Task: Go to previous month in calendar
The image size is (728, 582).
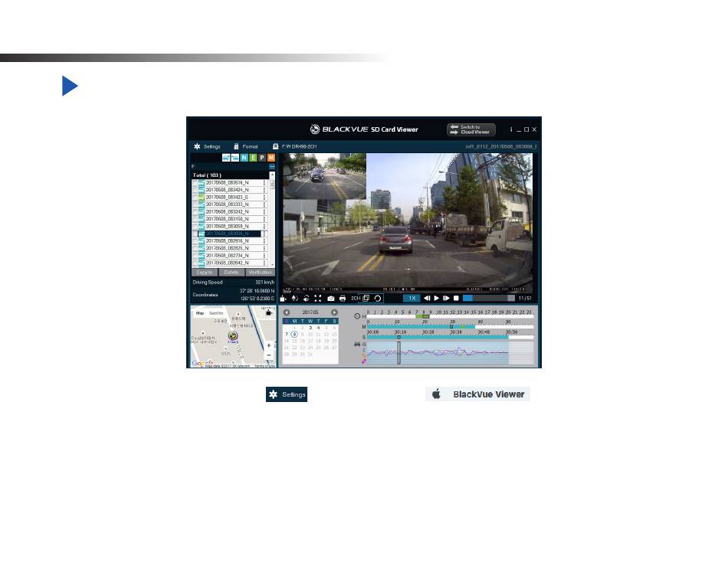Action: (x=287, y=312)
